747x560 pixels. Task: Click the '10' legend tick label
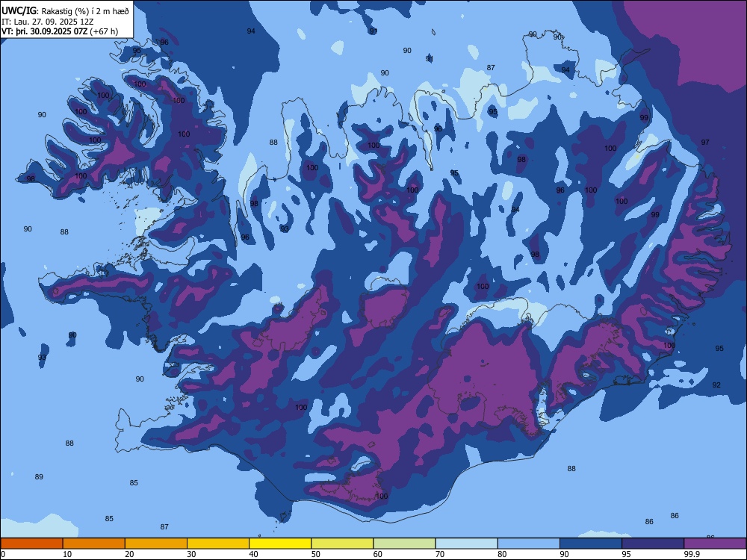pos(67,554)
